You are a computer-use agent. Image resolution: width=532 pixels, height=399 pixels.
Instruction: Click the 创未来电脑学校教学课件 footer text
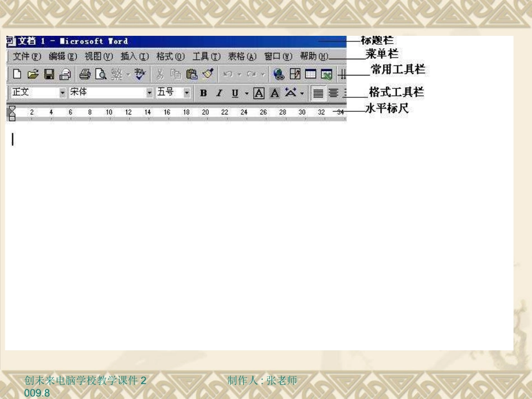tap(81, 381)
